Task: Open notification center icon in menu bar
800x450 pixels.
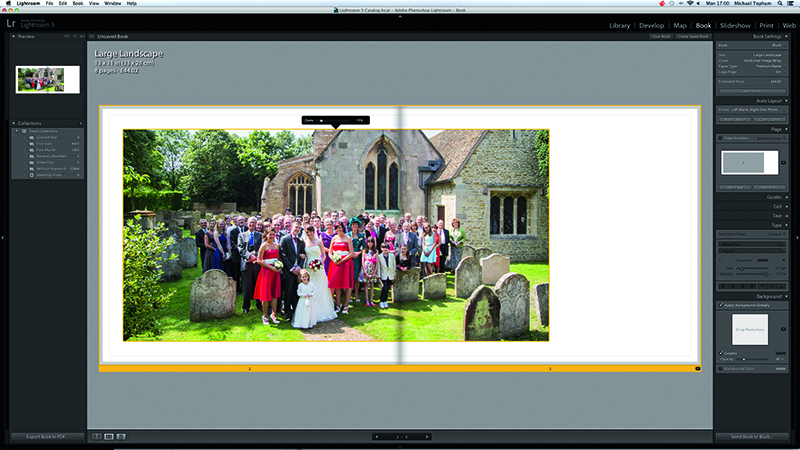Action: (791, 3)
